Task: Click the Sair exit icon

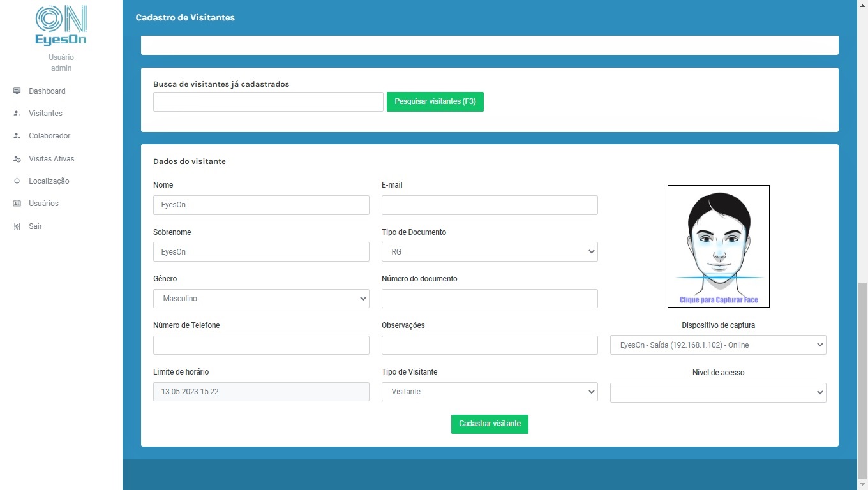Action: coord(17,226)
